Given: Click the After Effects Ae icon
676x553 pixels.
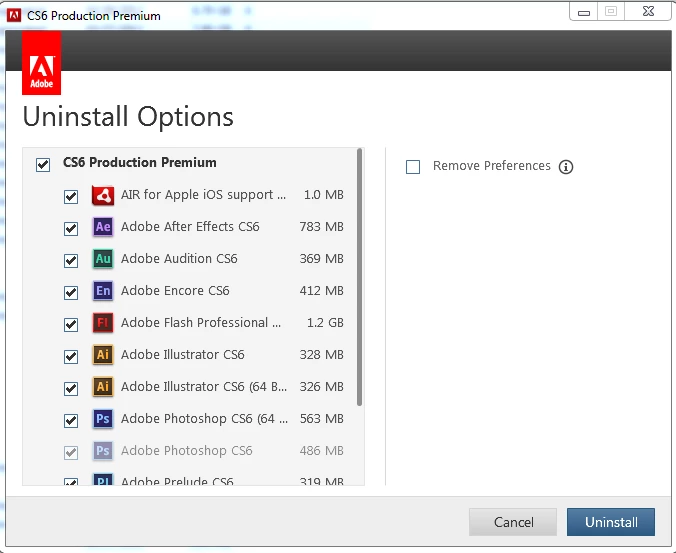Looking at the screenshot, I should pos(103,227).
